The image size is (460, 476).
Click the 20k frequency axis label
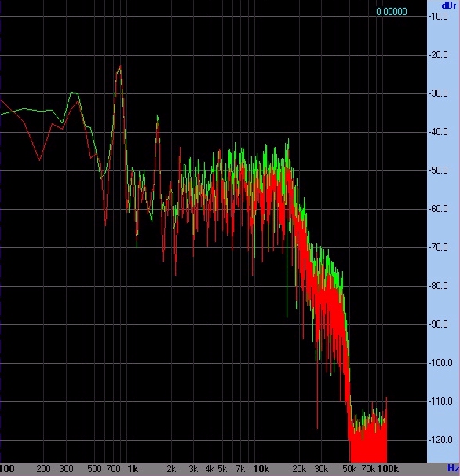(299, 469)
